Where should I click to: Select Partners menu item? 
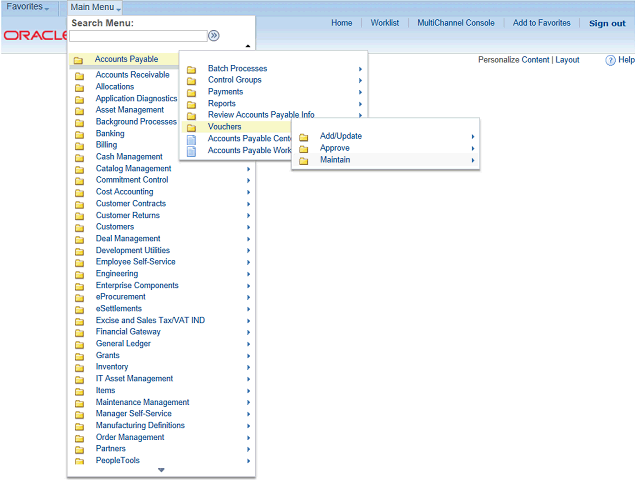pyautogui.click(x=111, y=449)
